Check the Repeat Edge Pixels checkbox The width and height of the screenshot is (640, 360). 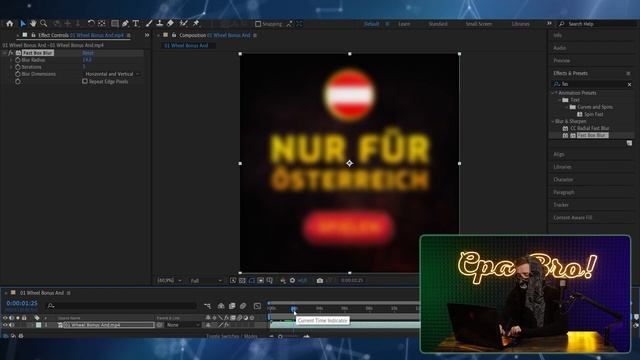(85, 81)
